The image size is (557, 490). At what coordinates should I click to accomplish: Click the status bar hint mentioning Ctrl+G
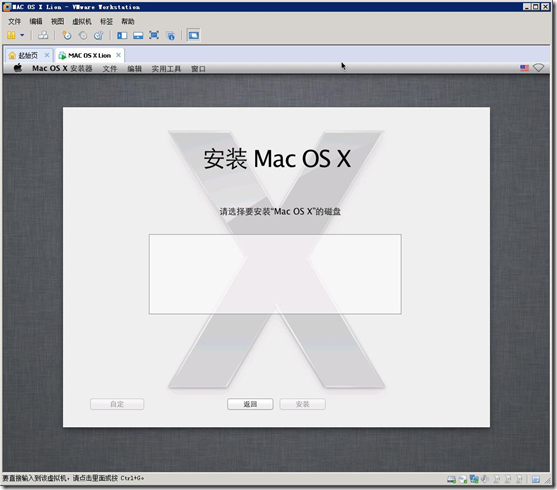[73, 478]
